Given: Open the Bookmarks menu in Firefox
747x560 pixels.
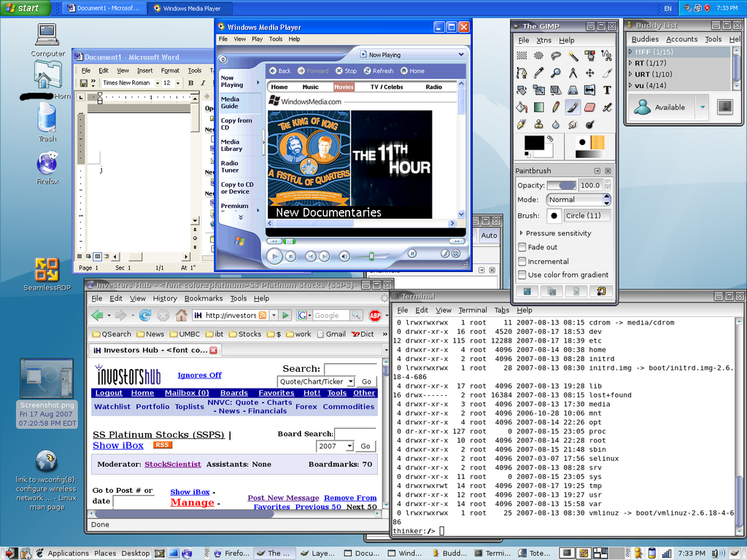Looking at the screenshot, I should (204, 298).
